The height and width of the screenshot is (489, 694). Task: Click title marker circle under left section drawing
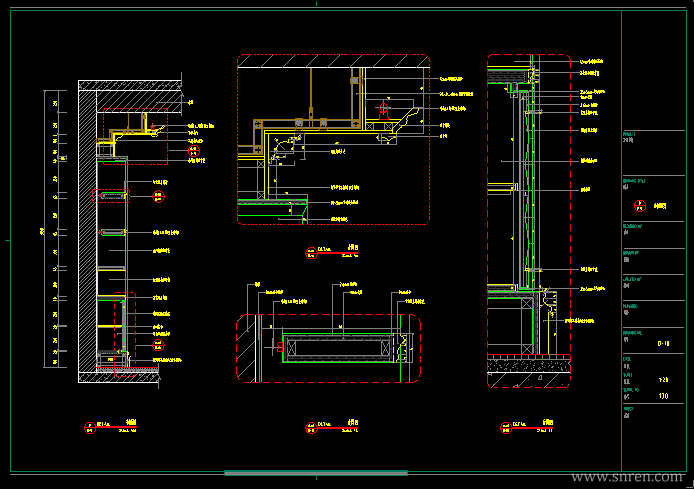(x=90, y=428)
